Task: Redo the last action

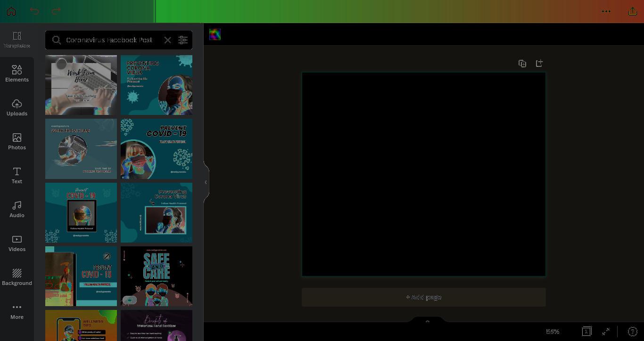Action: tap(56, 11)
